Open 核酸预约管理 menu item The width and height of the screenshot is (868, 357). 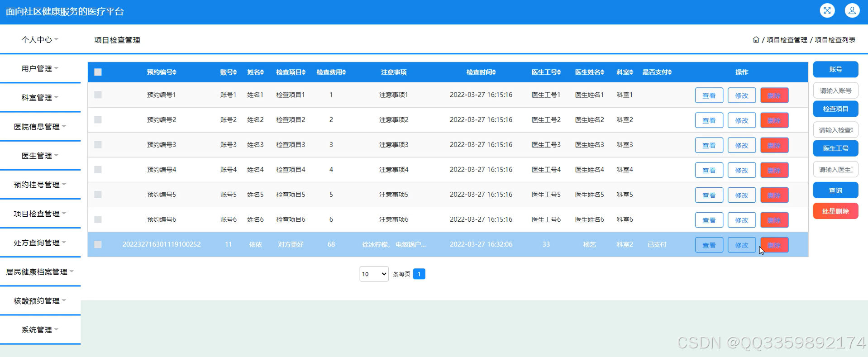pos(40,300)
